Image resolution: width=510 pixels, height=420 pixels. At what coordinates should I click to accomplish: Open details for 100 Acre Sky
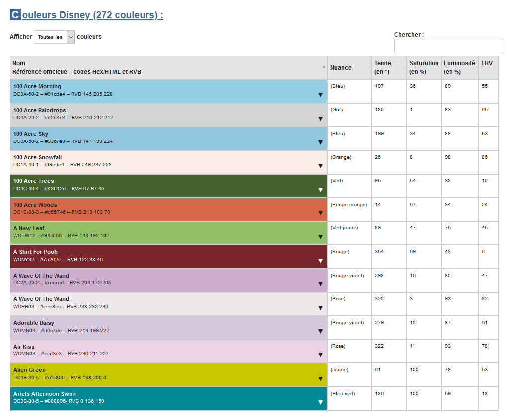[x=320, y=141]
